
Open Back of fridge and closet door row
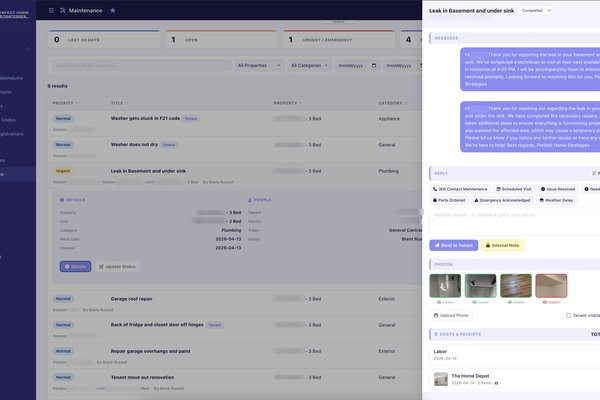(235, 330)
